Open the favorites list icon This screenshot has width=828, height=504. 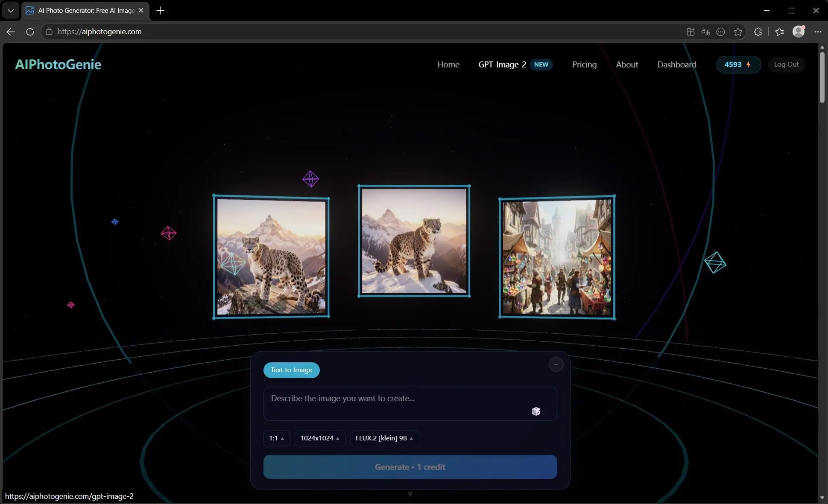(779, 32)
